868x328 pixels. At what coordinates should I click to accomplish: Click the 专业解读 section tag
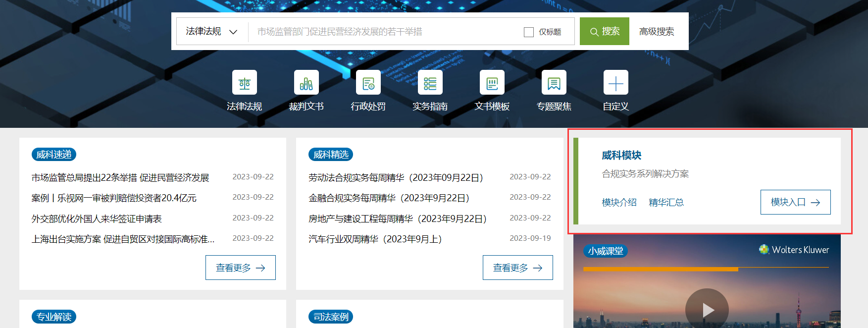click(54, 317)
